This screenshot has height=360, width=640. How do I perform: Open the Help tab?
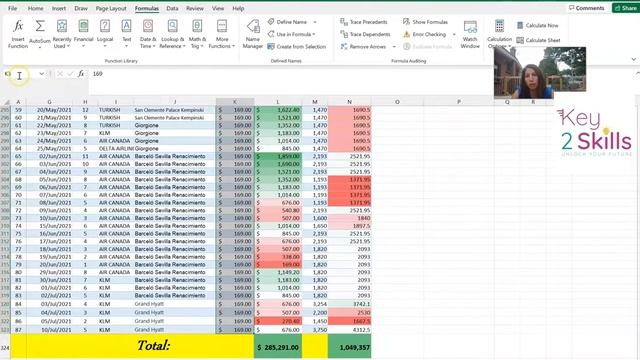(x=238, y=8)
